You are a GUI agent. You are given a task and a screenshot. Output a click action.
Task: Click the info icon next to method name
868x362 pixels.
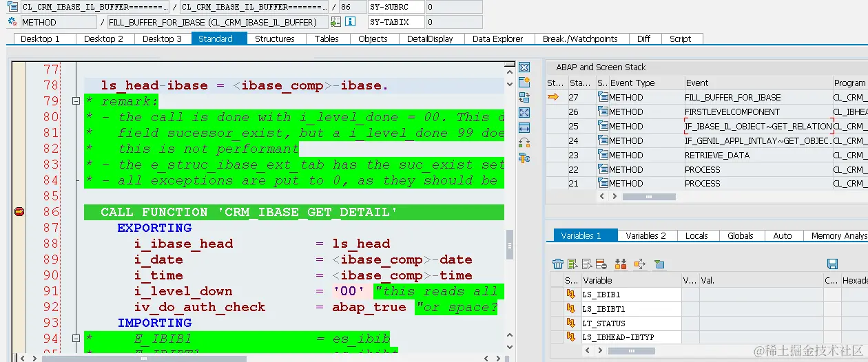[350, 22]
